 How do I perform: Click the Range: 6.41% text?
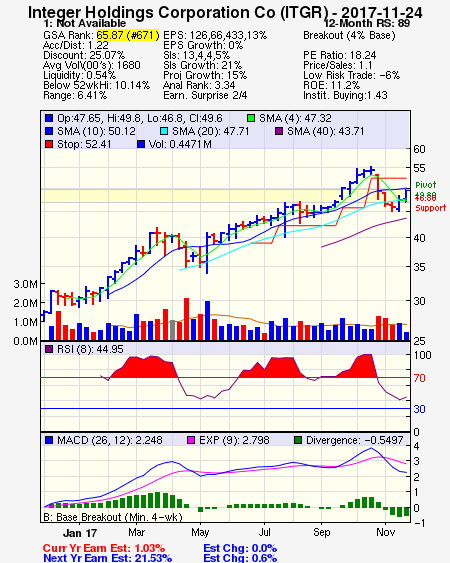click(75, 96)
